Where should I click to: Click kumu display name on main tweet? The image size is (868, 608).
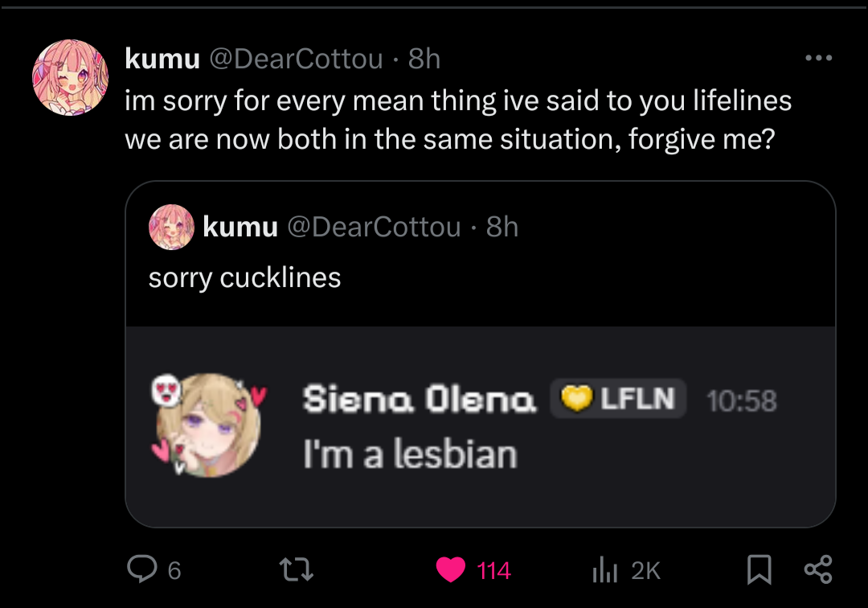pyautogui.click(x=162, y=58)
